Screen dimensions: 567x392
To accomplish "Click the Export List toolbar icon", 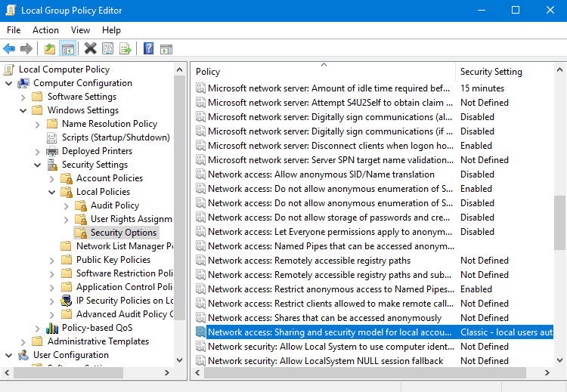I will point(125,48).
